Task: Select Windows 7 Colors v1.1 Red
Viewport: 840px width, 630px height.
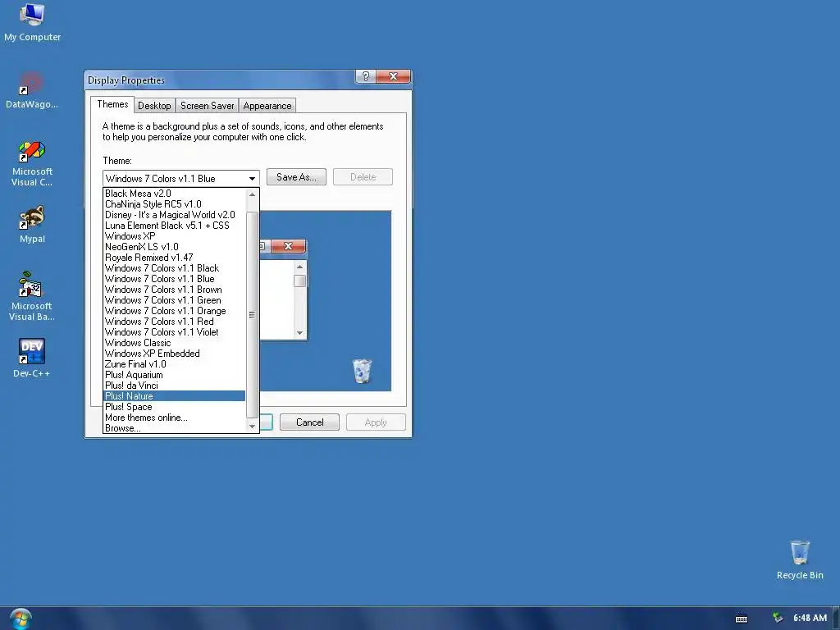Action: tap(174, 322)
